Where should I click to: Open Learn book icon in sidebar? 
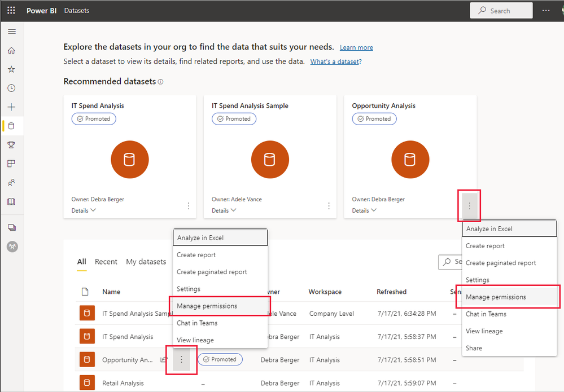[x=11, y=201]
